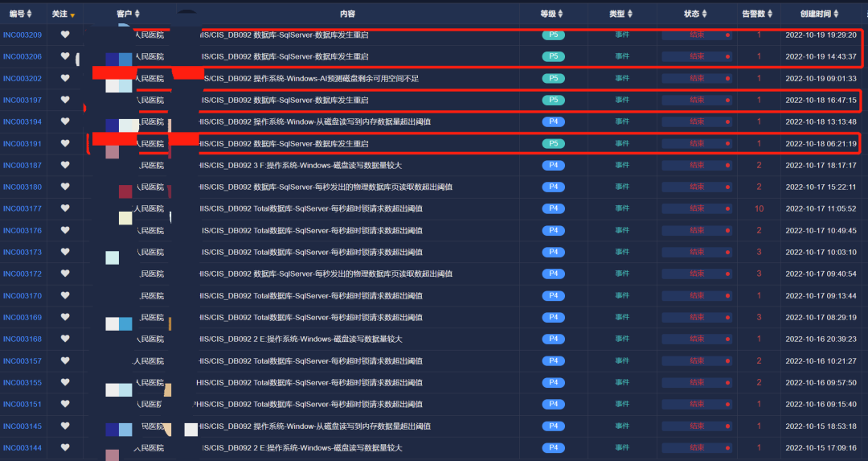Image resolution: width=868 pixels, height=461 pixels.
Task: Open incident INC003191 link
Action: point(23,144)
